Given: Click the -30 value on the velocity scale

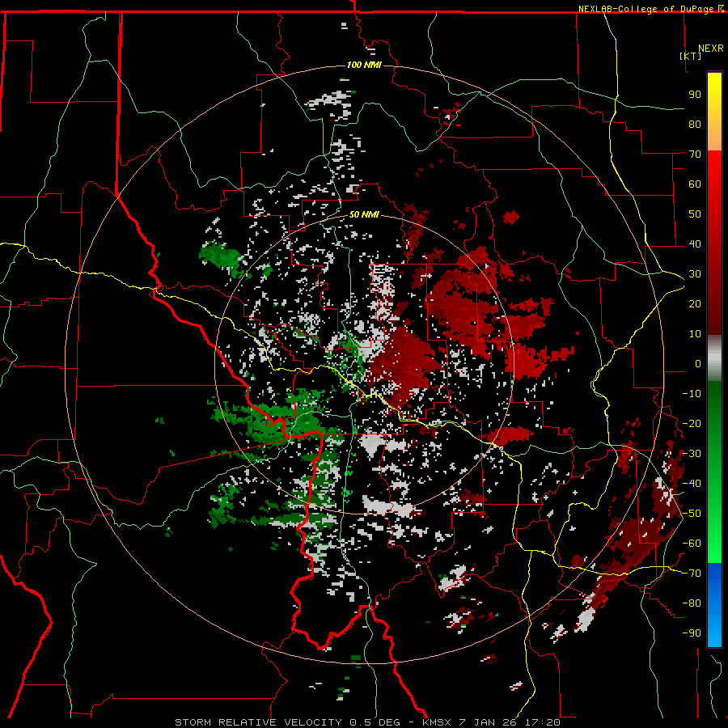Looking at the screenshot, I should pyautogui.click(x=692, y=454).
